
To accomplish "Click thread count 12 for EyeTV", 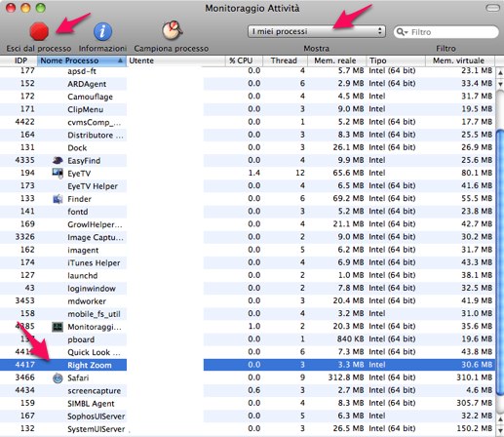I will point(300,173).
